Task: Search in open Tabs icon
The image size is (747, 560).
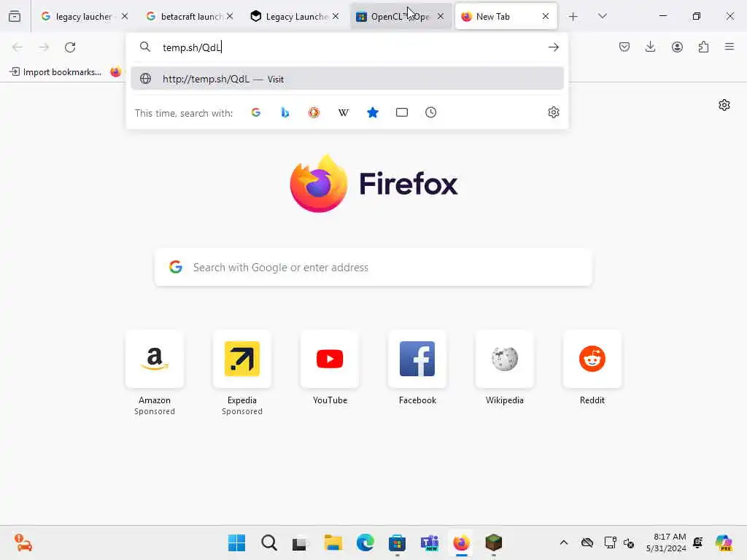Action: point(402,112)
